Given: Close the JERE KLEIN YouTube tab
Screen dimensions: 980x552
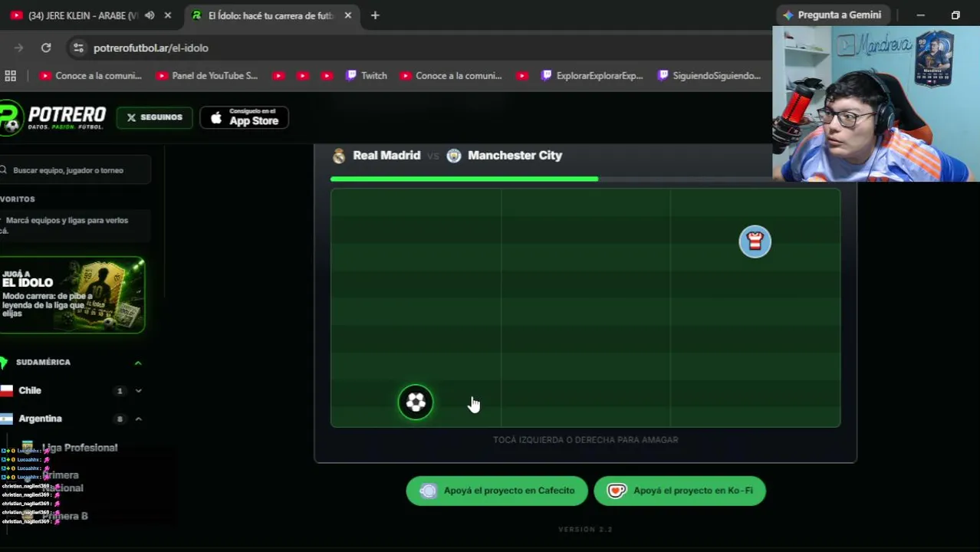Looking at the screenshot, I should tap(168, 15).
